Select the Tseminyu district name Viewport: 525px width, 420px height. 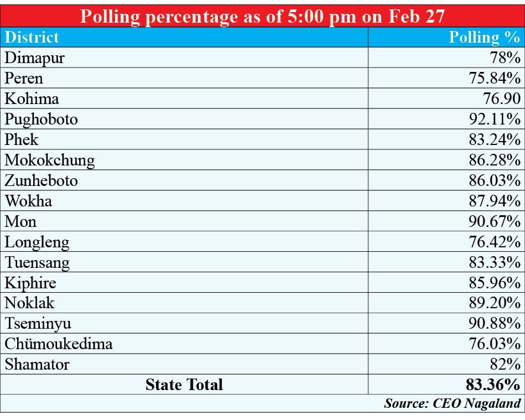pyautogui.click(x=38, y=324)
